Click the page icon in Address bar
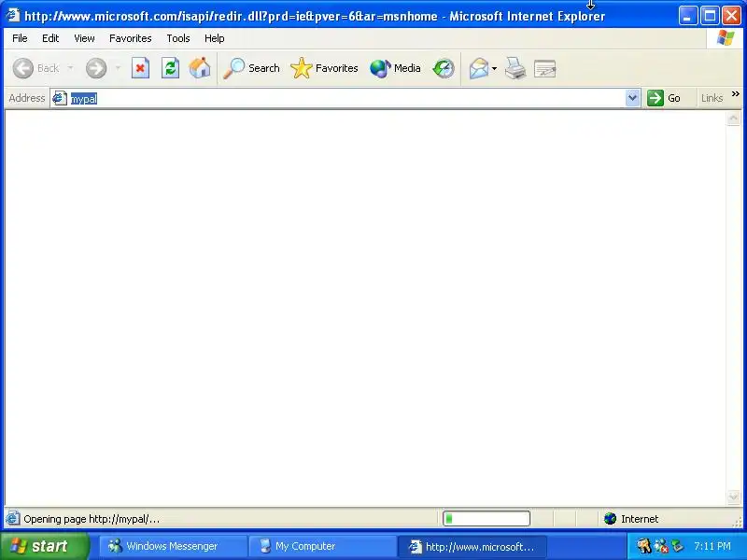 (x=60, y=98)
